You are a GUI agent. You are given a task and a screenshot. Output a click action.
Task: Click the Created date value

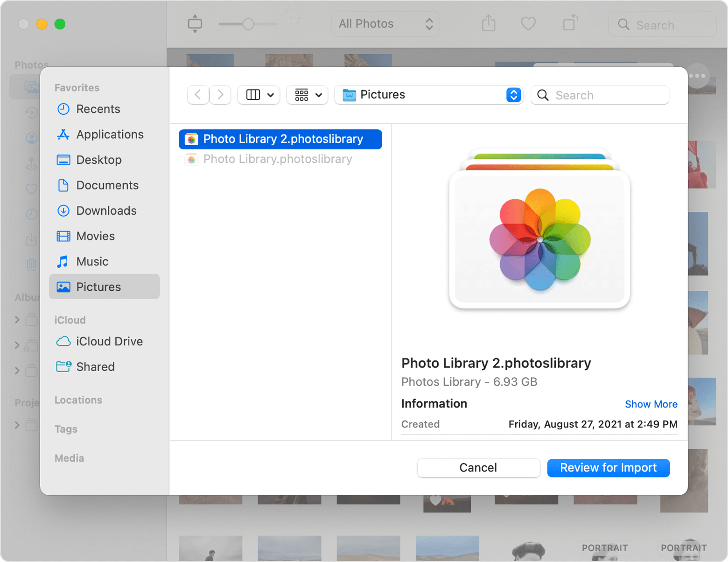(x=593, y=424)
